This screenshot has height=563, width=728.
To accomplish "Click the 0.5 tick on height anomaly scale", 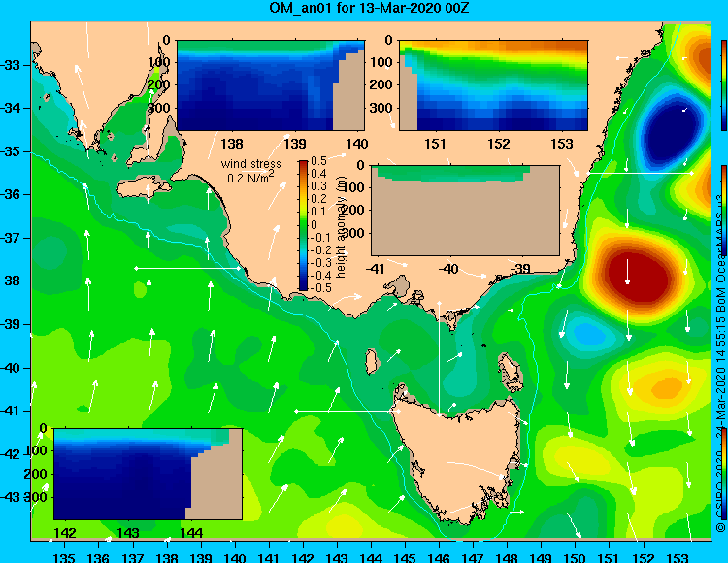I will 318,161.
